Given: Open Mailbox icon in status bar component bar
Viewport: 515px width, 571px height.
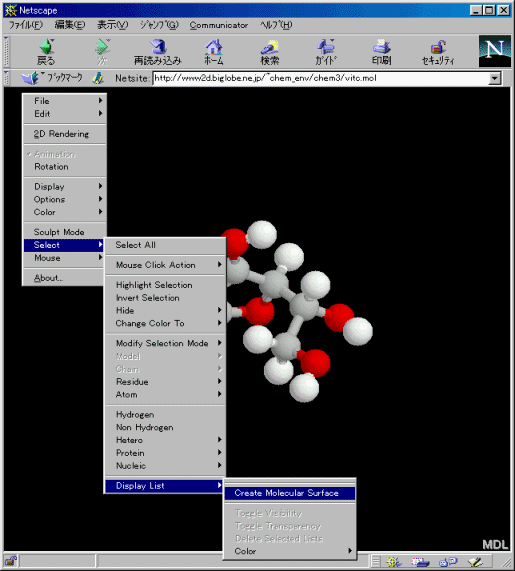Looking at the screenshot, I should tap(420, 562).
